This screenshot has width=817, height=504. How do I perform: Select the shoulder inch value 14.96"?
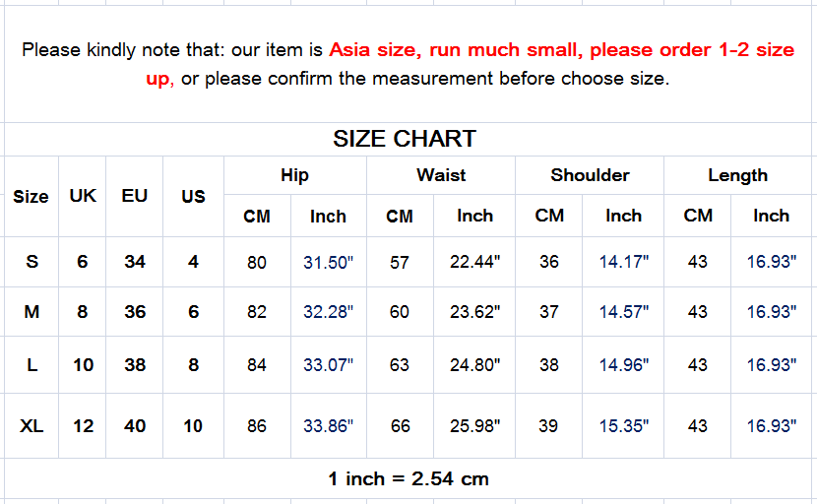[x=623, y=365]
